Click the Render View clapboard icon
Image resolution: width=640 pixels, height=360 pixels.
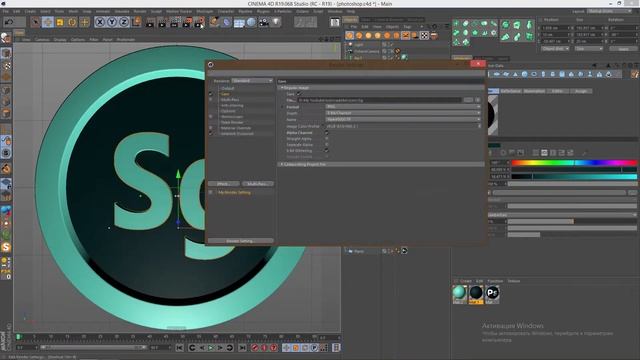[150, 22]
